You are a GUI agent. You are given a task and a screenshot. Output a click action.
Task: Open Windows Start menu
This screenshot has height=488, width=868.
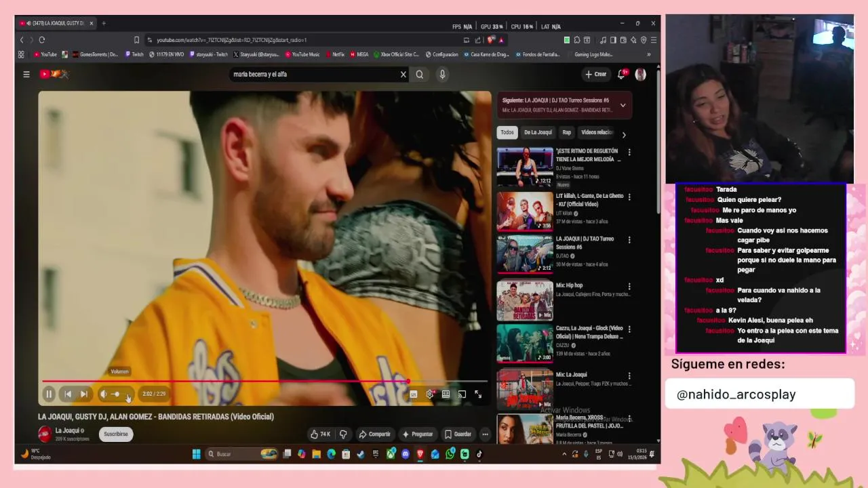click(x=197, y=454)
